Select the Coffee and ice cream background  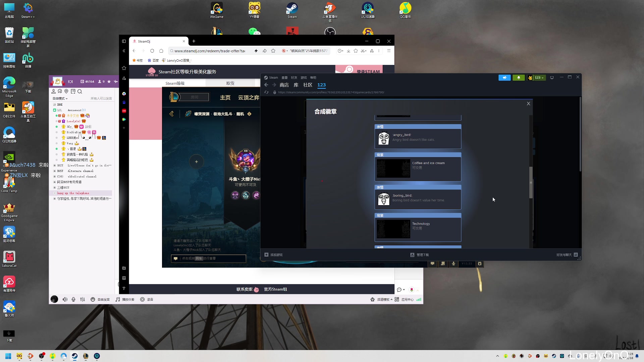(x=418, y=167)
